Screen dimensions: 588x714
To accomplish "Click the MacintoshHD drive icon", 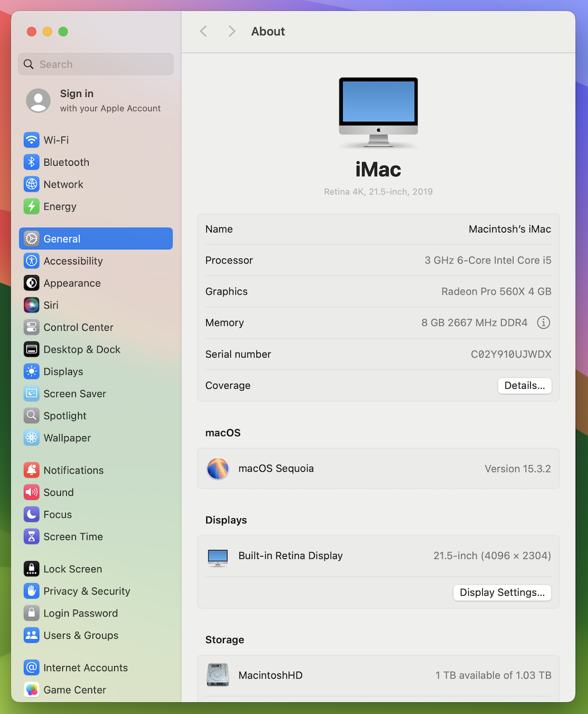I will [218, 675].
